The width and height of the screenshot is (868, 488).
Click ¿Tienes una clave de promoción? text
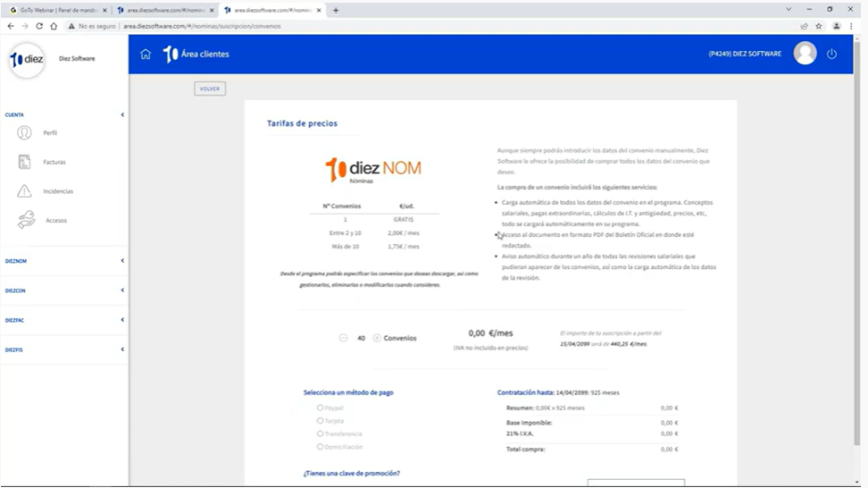click(x=352, y=473)
